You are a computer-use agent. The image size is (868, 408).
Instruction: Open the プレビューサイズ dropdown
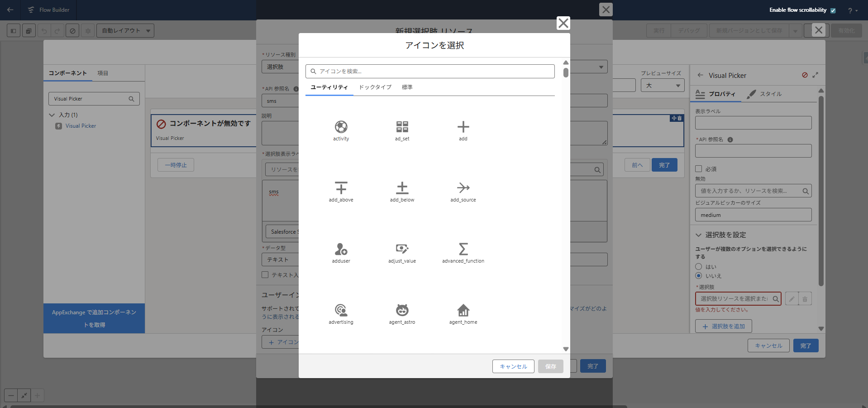(x=663, y=86)
